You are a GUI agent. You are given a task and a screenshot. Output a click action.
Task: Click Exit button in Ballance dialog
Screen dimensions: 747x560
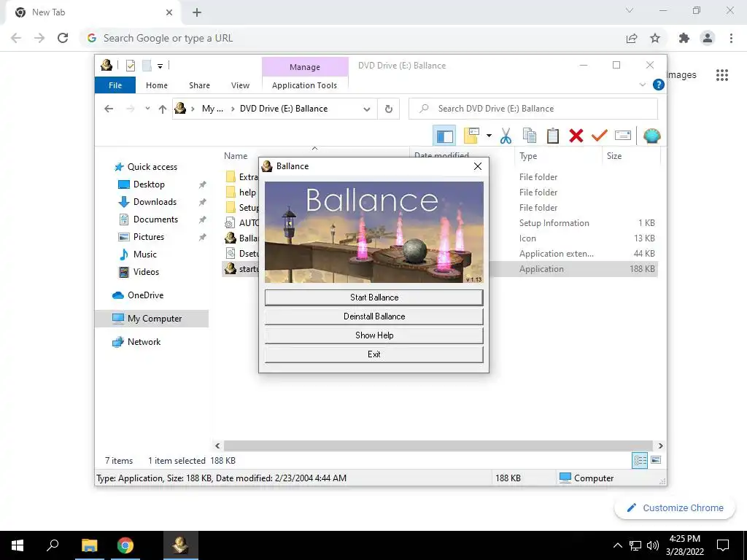pyautogui.click(x=374, y=354)
